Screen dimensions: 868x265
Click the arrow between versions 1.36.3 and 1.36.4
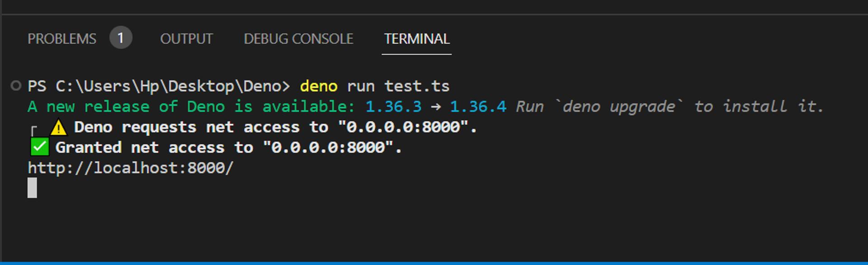point(435,107)
